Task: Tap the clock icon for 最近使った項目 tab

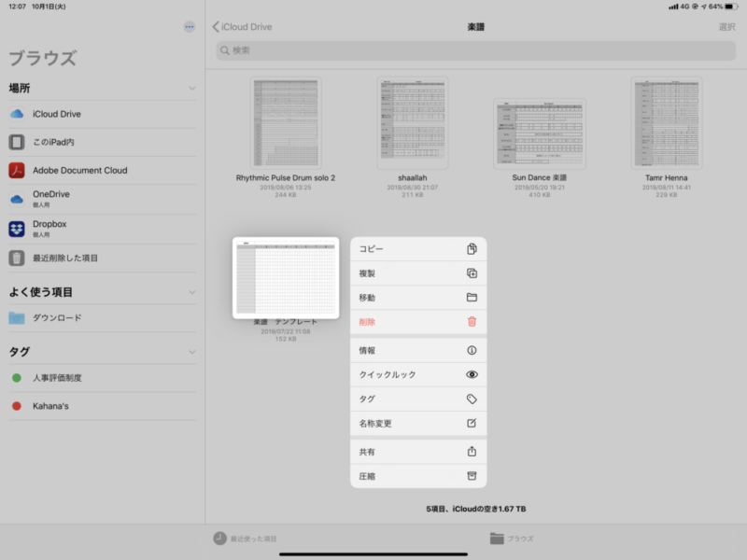Action: pos(219,539)
